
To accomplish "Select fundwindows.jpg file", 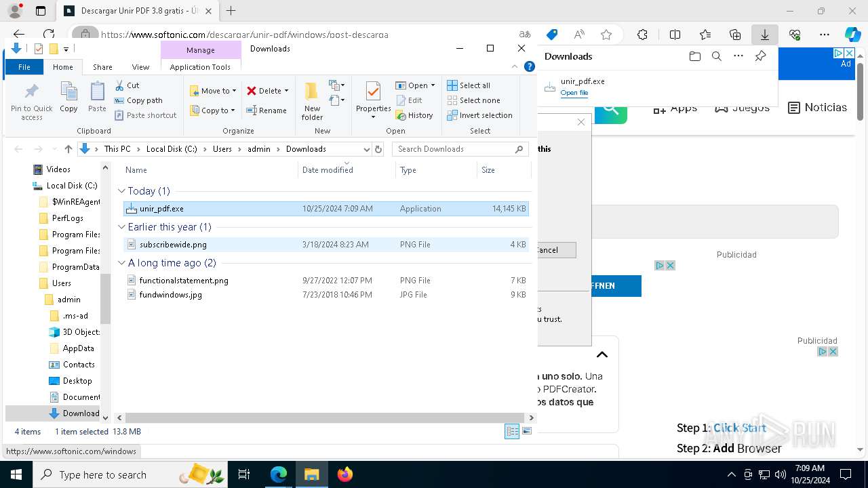I will click(326, 295).
